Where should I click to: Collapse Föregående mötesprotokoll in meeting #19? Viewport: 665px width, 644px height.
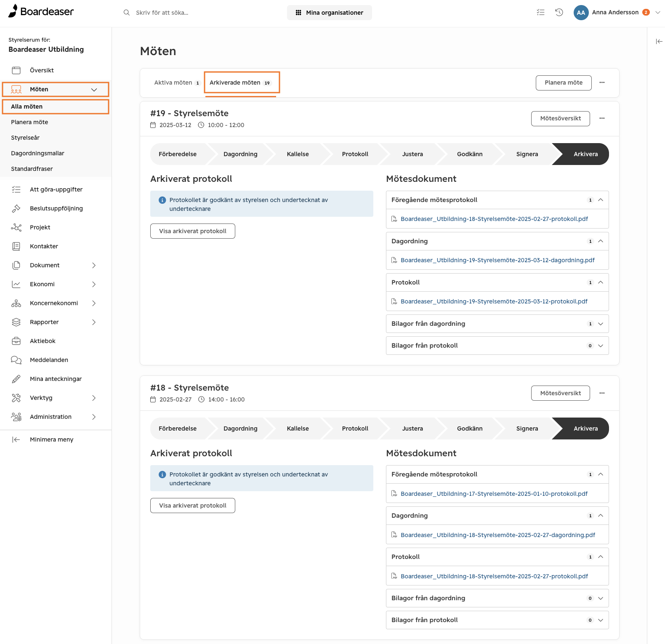[601, 200]
